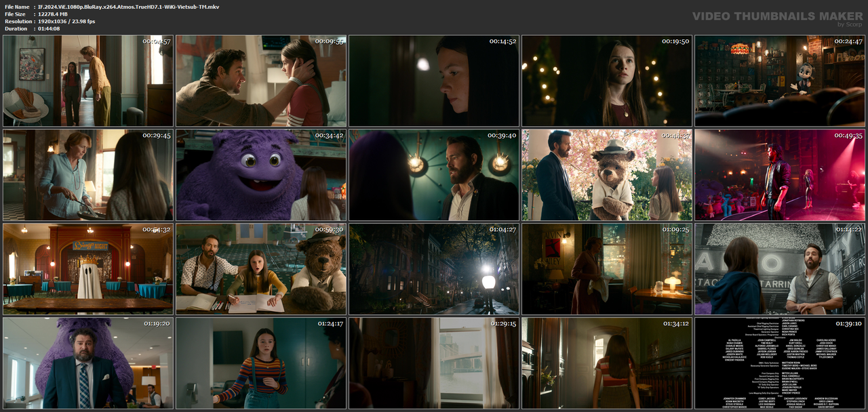Screen dimensions: 868x412
Task: Click the ghost sheet frame at 00:54:32
Action: (x=88, y=269)
